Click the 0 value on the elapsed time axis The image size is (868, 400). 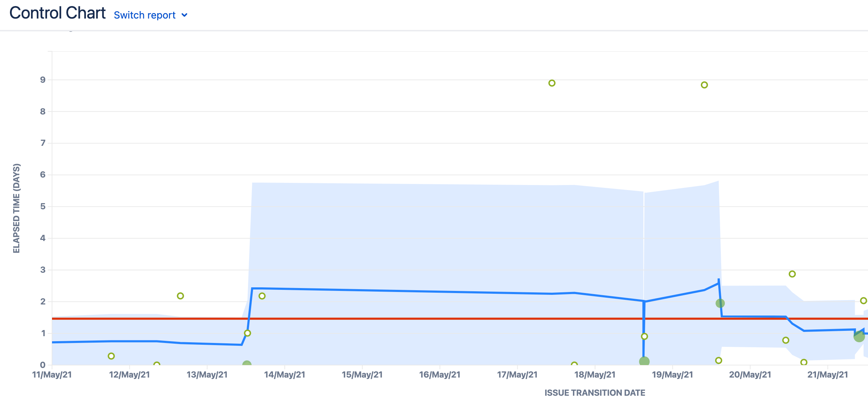(x=43, y=365)
